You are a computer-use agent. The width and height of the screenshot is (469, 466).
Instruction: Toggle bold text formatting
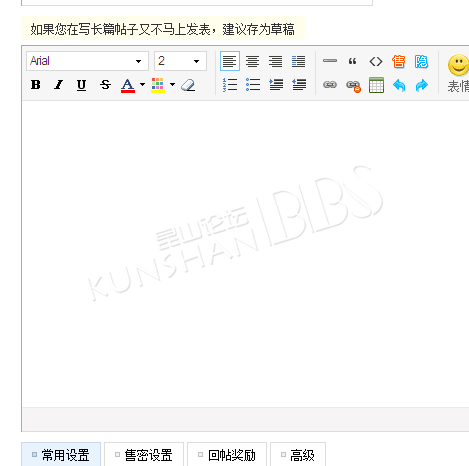36,85
